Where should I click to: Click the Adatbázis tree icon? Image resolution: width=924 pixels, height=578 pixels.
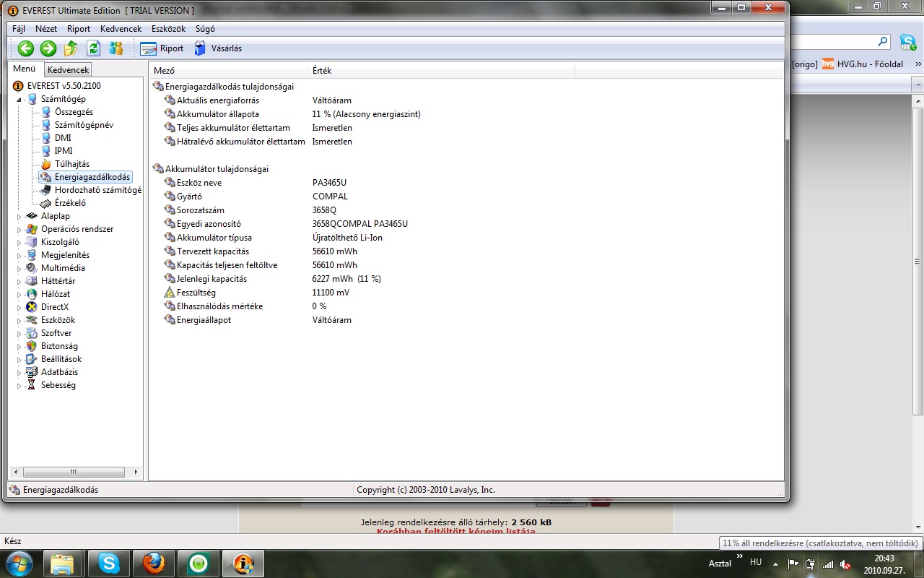click(32, 372)
